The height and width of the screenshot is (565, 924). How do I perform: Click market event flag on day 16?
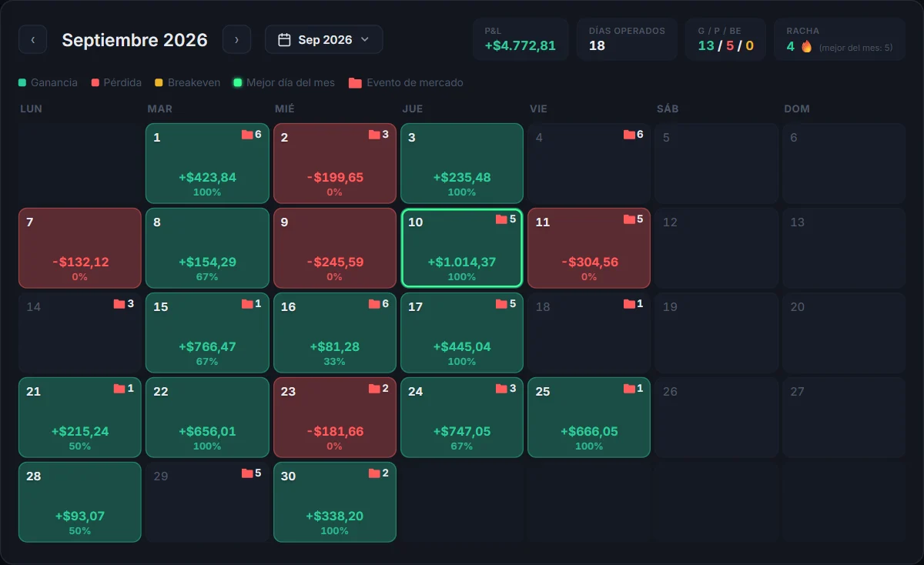(374, 304)
